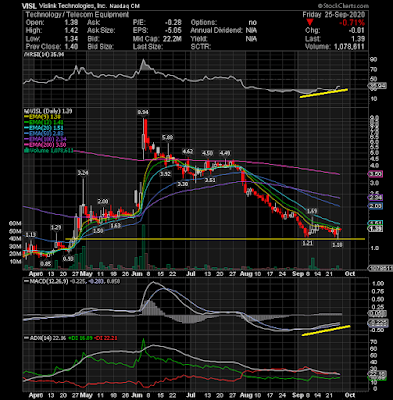Click the 1.21 September low label
The image size is (393, 400).
[307, 243]
